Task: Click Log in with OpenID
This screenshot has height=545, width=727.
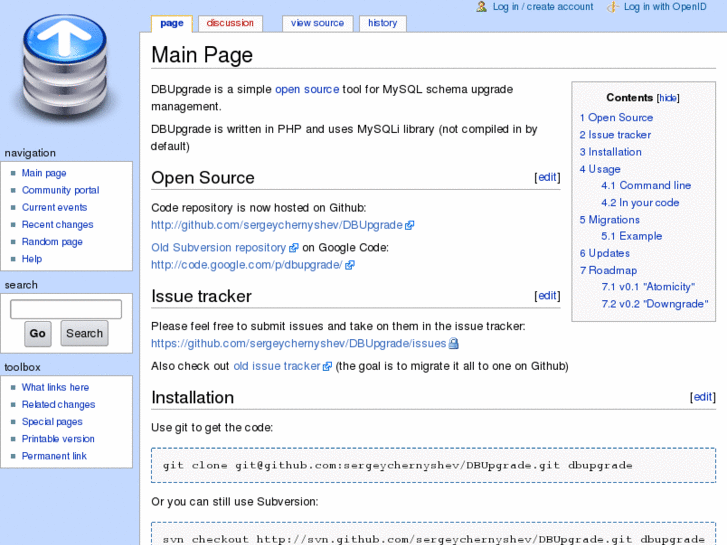Action: point(665,6)
